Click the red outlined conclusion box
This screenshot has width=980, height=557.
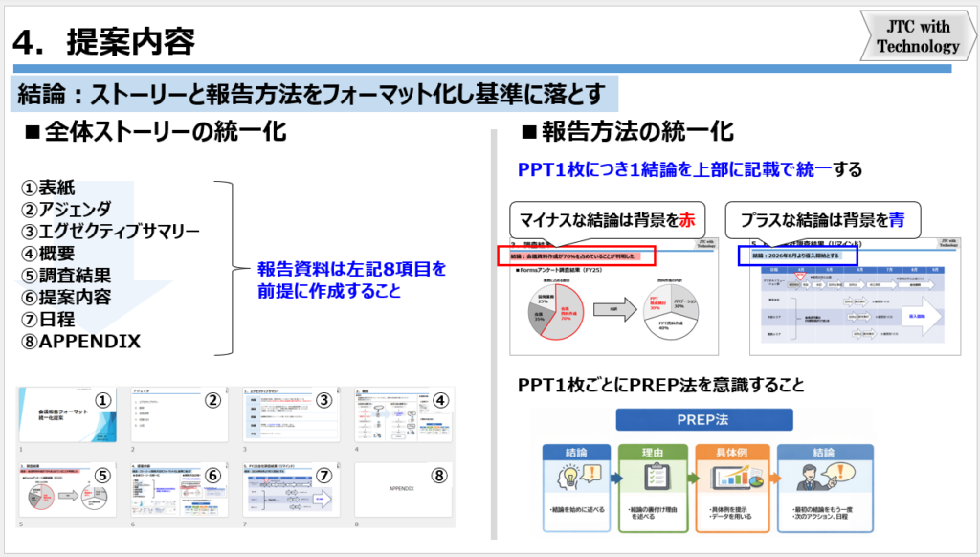coord(575,256)
